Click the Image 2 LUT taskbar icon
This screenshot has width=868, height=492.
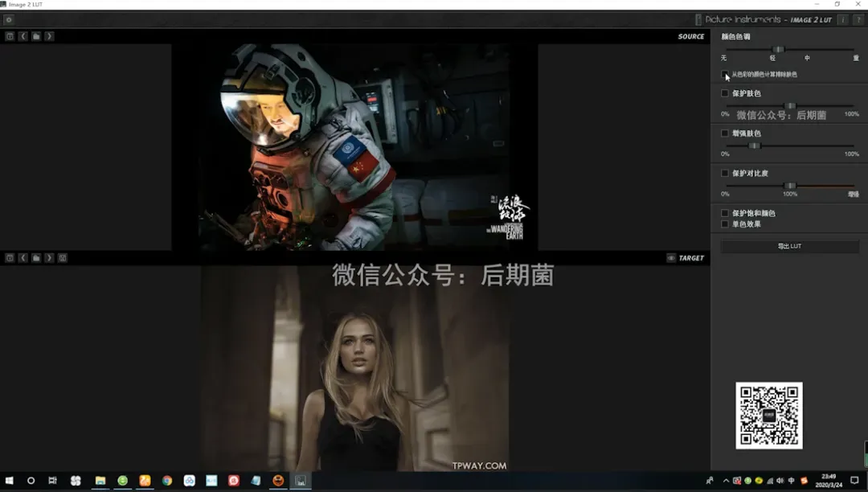[301, 481]
